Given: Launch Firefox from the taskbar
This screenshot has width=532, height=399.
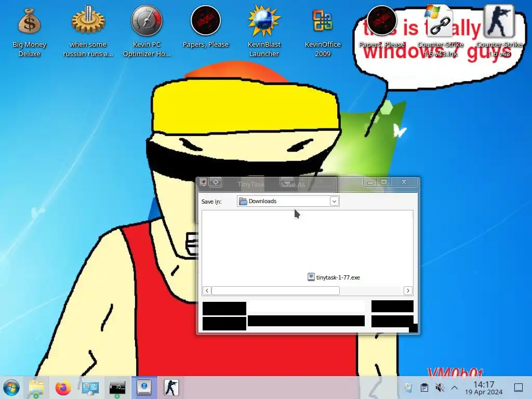Looking at the screenshot, I should [x=63, y=388].
